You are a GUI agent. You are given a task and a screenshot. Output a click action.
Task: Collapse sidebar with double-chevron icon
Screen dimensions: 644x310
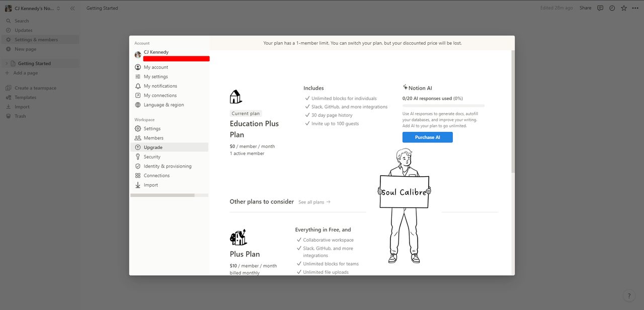click(x=72, y=8)
